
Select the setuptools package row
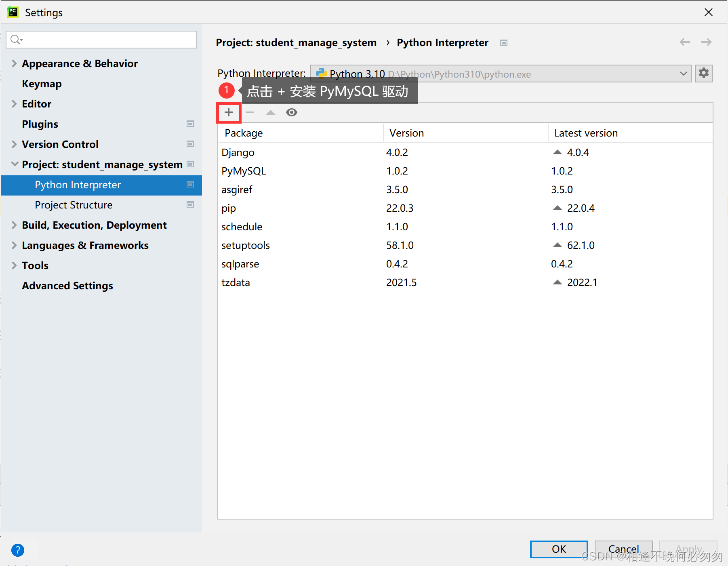pos(465,245)
